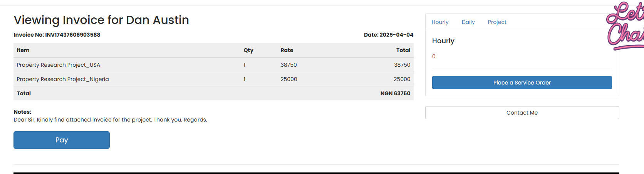Click the Notes message text
Viewport: 644px width, 174px height.
tap(111, 120)
